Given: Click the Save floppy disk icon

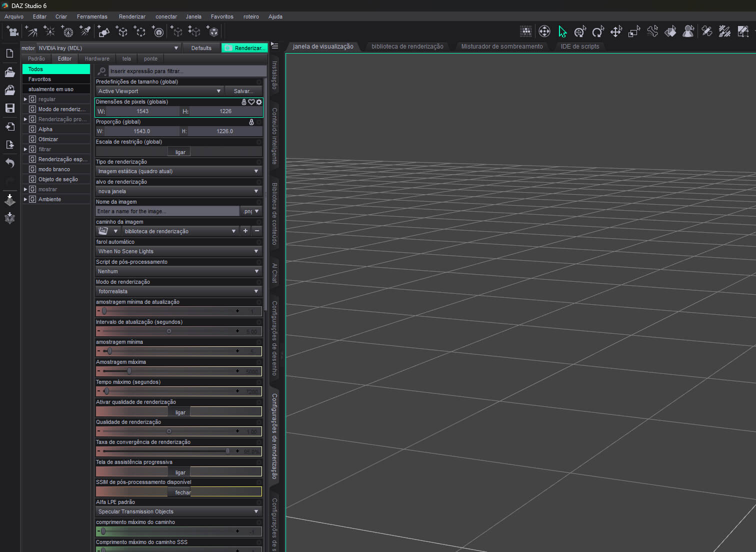Looking at the screenshot, I should [x=9, y=108].
